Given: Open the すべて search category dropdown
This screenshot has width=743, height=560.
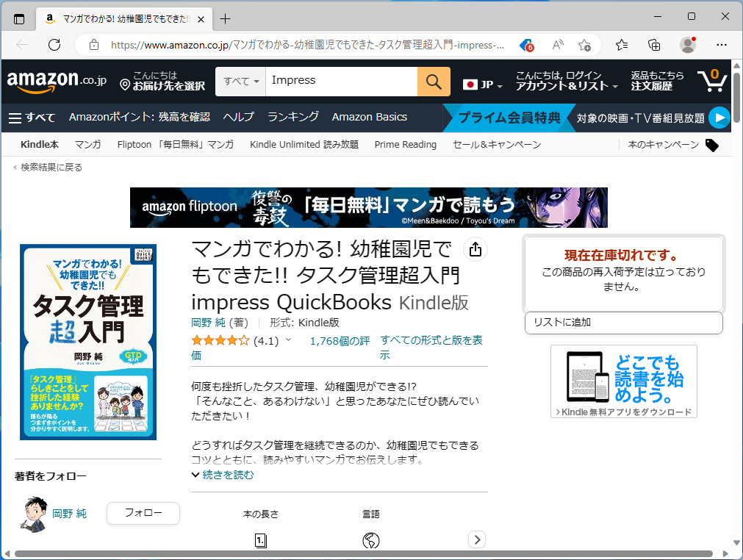Looking at the screenshot, I should 239,82.
